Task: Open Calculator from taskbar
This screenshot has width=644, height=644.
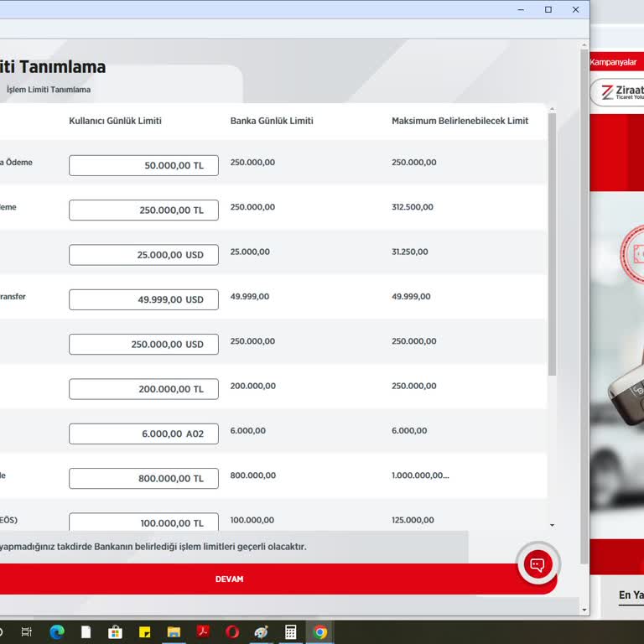Action: coord(290,631)
